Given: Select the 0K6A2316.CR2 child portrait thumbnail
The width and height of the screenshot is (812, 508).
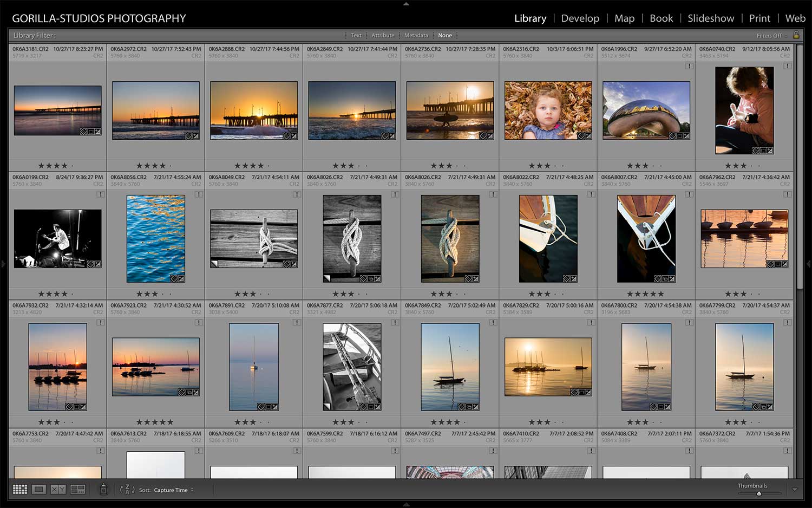Looking at the screenshot, I should (x=548, y=110).
